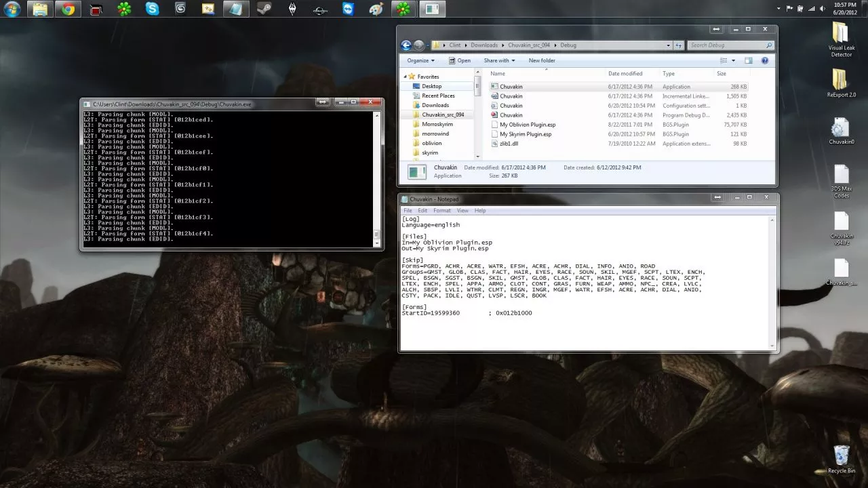
Task: Expand the view options dropdown arrow
Action: pos(733,60)
